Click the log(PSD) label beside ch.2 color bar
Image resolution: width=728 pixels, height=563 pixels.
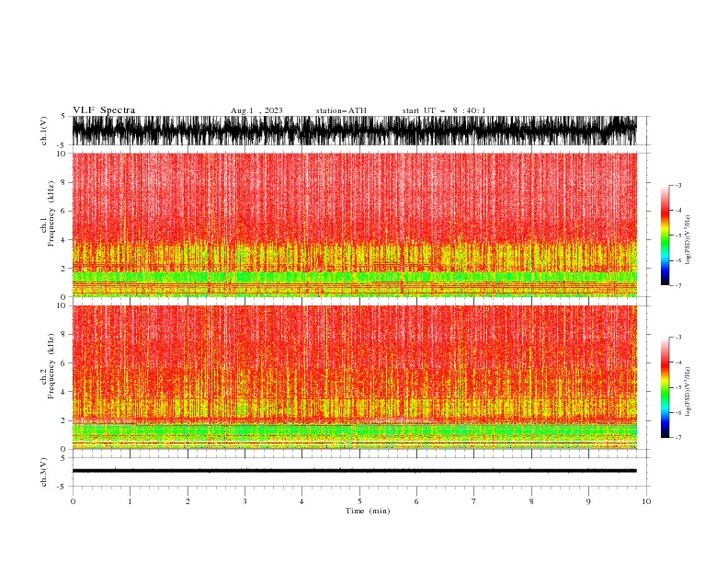click(x=688, y=392)
